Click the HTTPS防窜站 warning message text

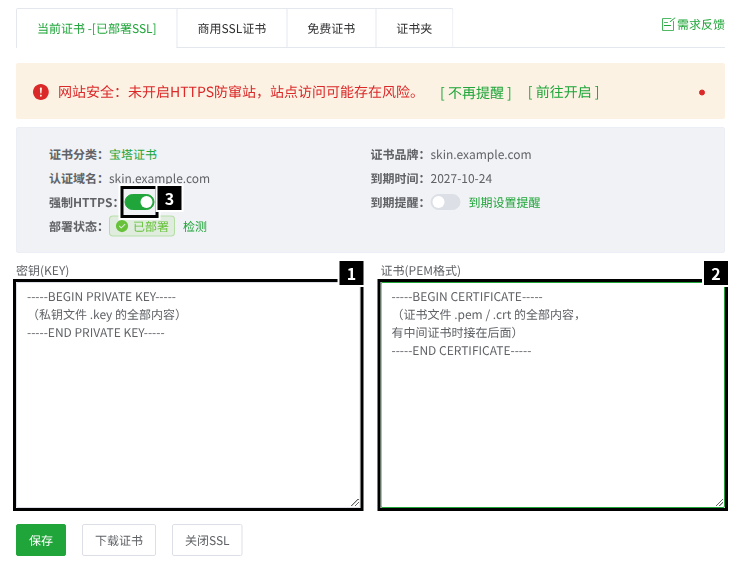(239, 92)
